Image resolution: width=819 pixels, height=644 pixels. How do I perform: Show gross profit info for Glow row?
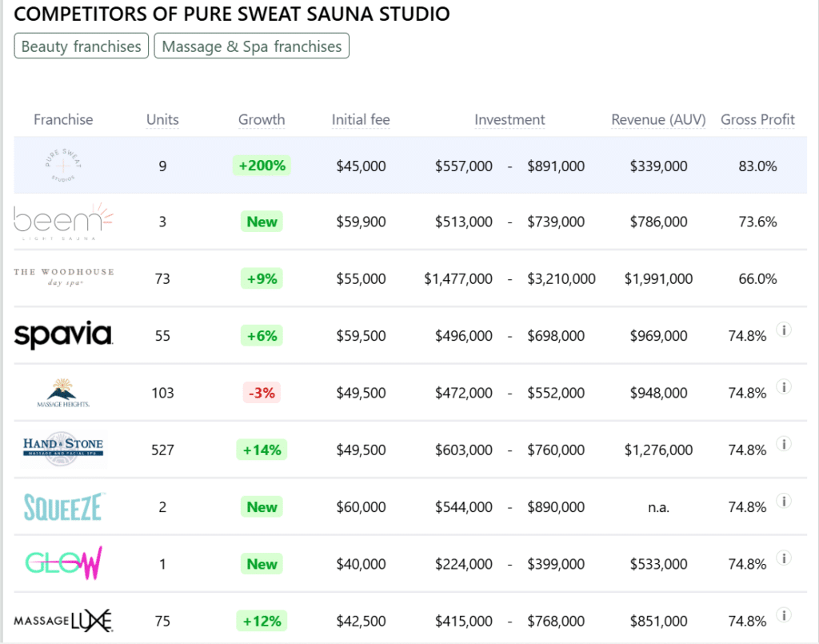click(x=784, y=558)
